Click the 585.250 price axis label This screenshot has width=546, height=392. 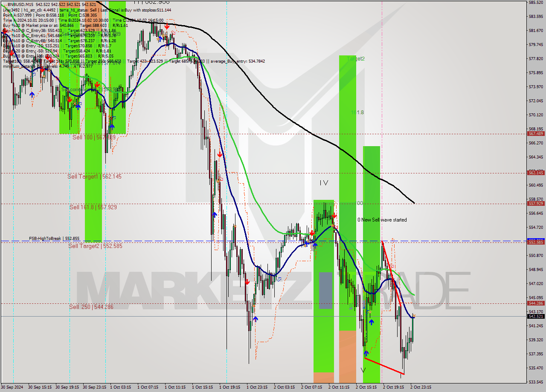click(536, 3)
